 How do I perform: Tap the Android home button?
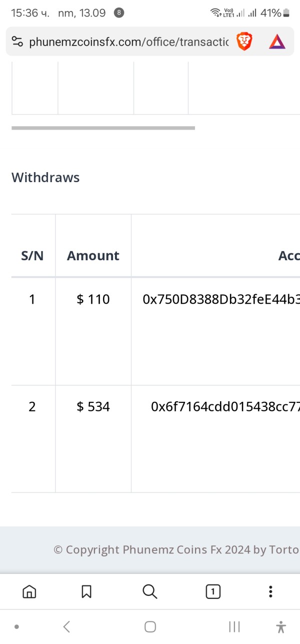pyautogui.click(x=150, y=626)
